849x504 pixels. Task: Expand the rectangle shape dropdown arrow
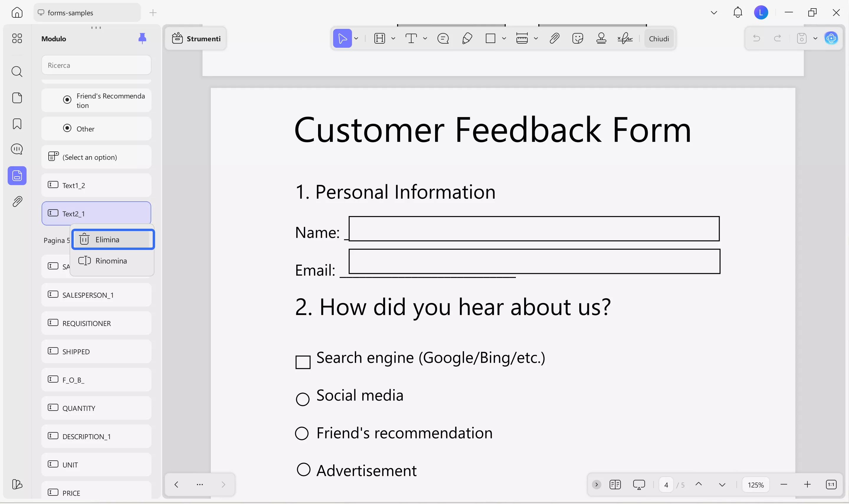point(504,38)
